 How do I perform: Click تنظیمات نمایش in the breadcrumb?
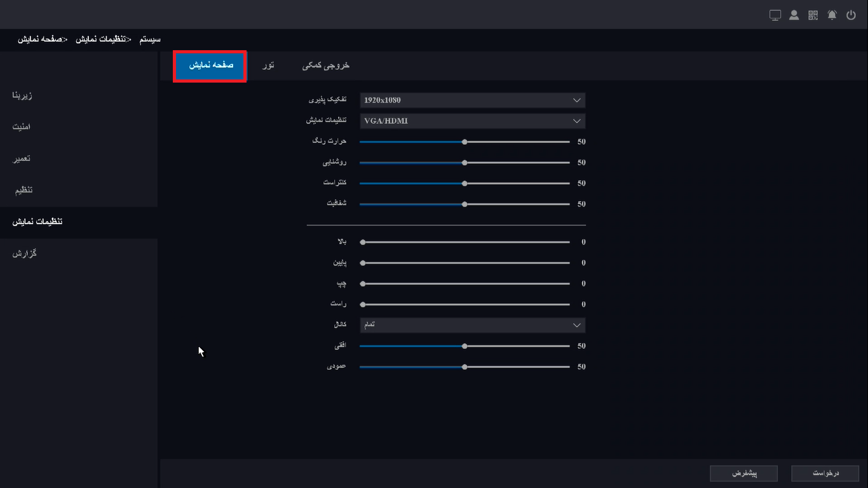[100, 39]
